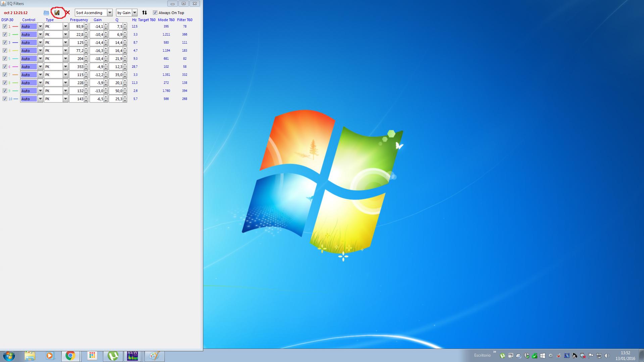644x362 pixels.
Task: Toggle filter 6 checkbox
Action: point(5,67)
